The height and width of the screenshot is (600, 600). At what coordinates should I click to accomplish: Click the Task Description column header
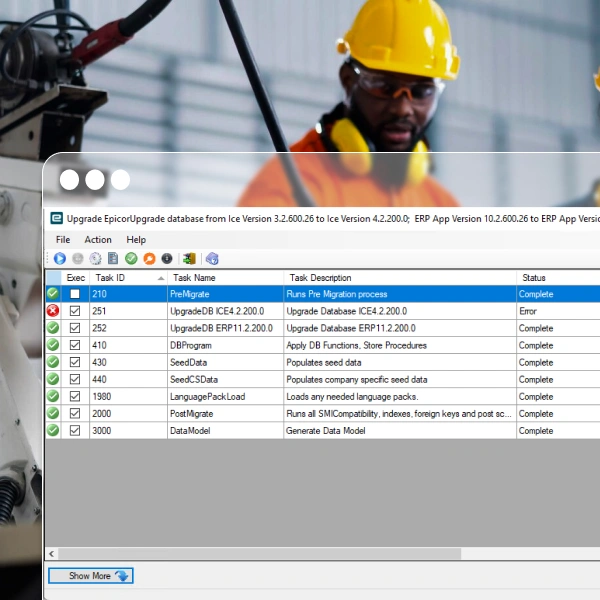click(x=400, y=278)
